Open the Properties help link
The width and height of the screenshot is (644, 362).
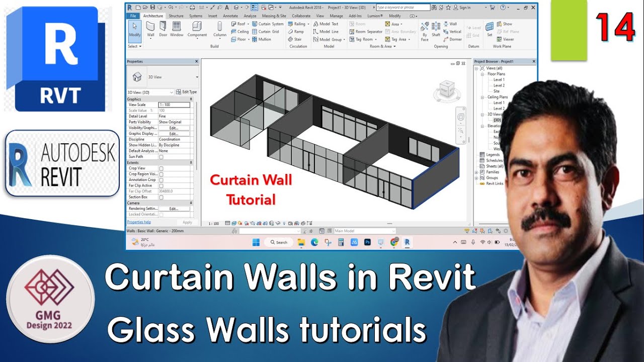point(139,222)
